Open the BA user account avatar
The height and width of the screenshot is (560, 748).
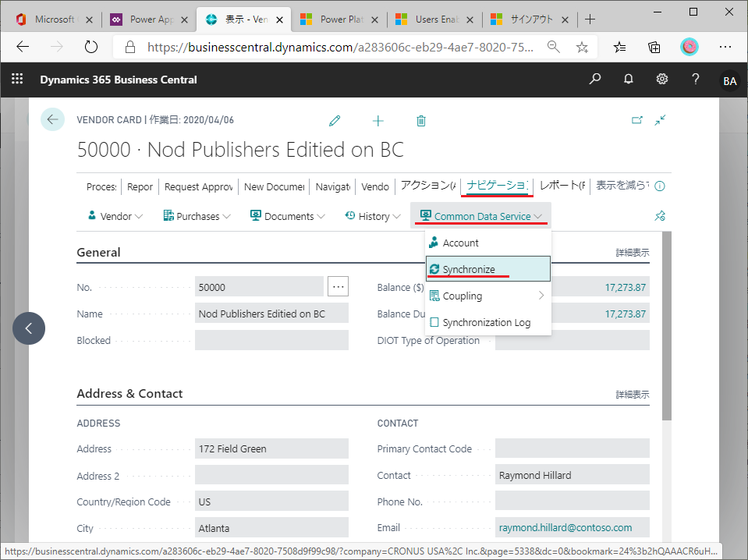(x=729, y=80)
